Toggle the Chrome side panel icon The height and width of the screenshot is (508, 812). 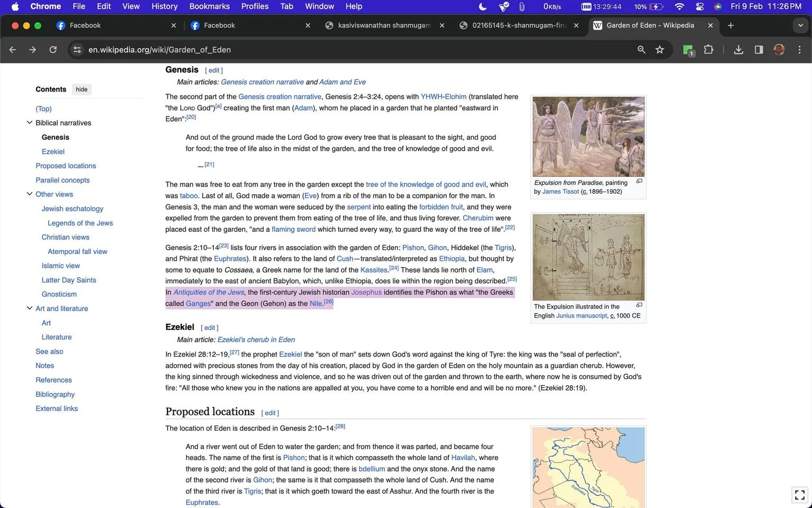pos(759,50)
